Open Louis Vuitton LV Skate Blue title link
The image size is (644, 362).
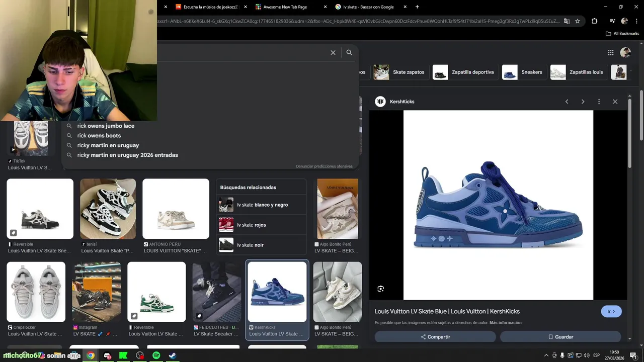(447, 311)
